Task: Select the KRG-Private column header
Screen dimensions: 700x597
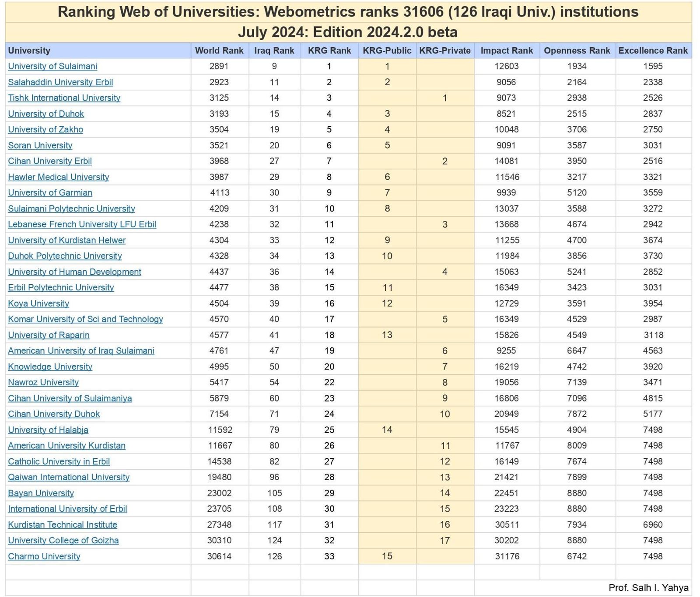Action: click(x=444, y=51)
